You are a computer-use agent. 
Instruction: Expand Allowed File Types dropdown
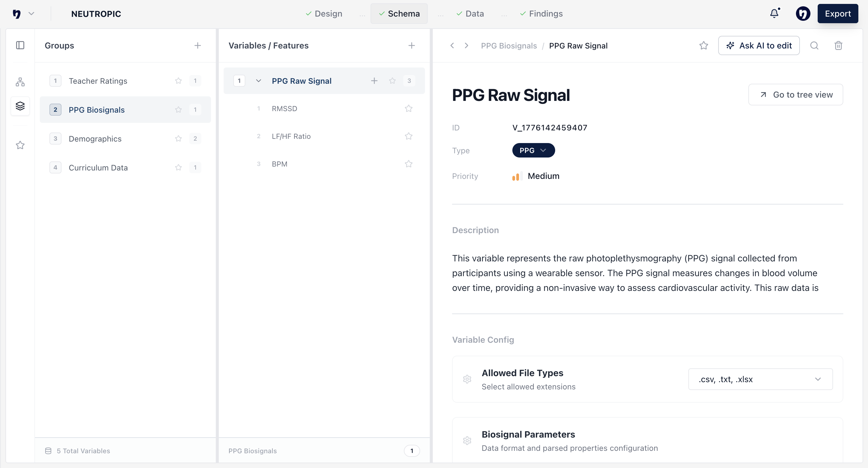coord(760,379)
